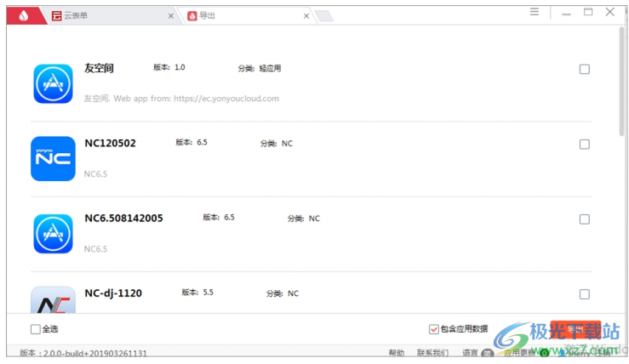Open the hamburger menu in title bar

point(535,12)
